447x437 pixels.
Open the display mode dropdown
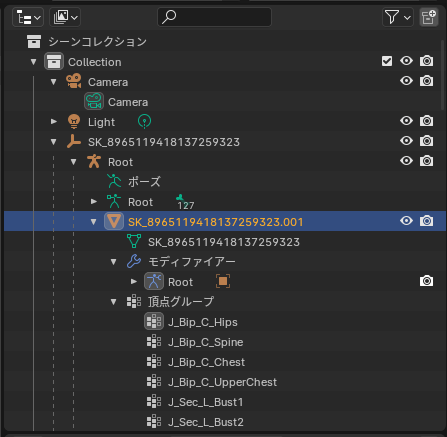[x=65, y=17]
